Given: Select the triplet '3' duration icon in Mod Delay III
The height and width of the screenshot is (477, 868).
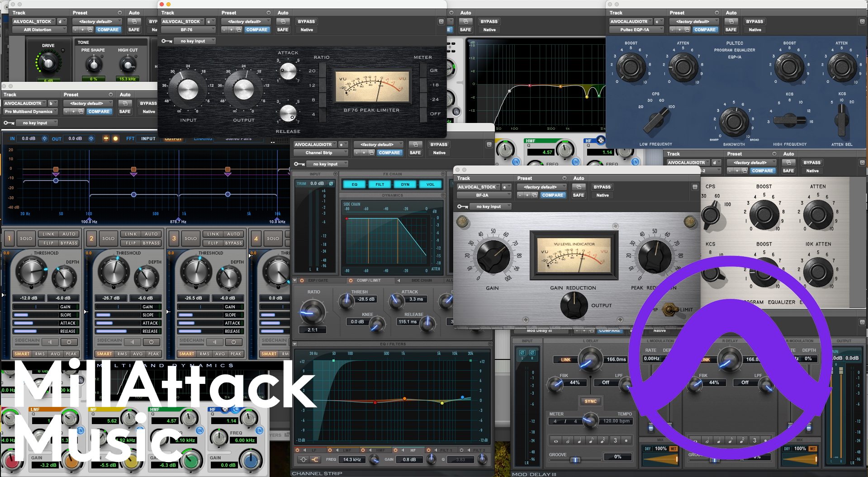Looking at the screenshot, I should 615,440.
